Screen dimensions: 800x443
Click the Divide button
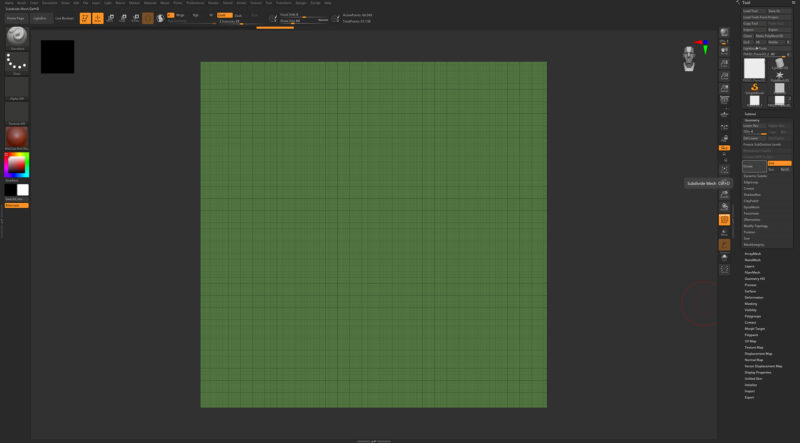(754, 166)
